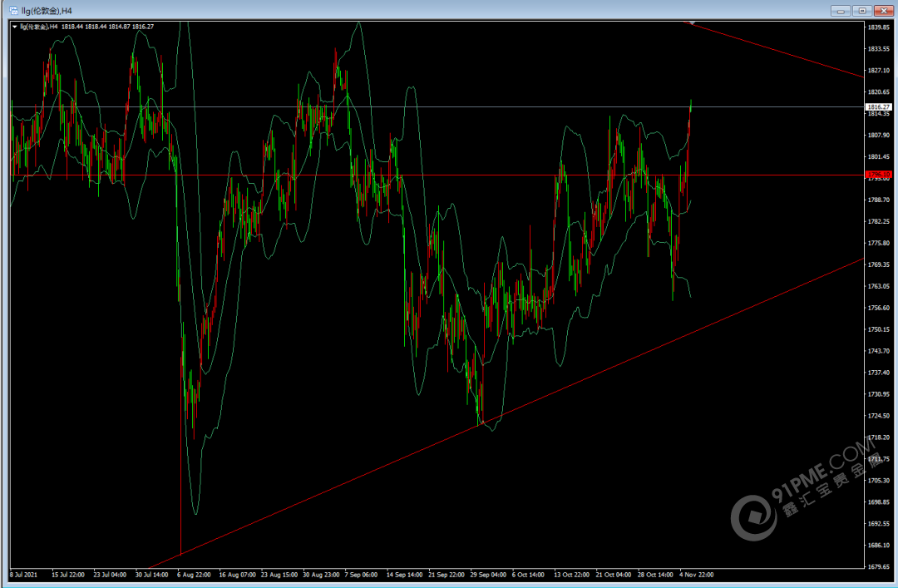The height and width of the screenshot is (588, 898).
Task: Restore down the chart window
Action: click(x=862, y=10)
